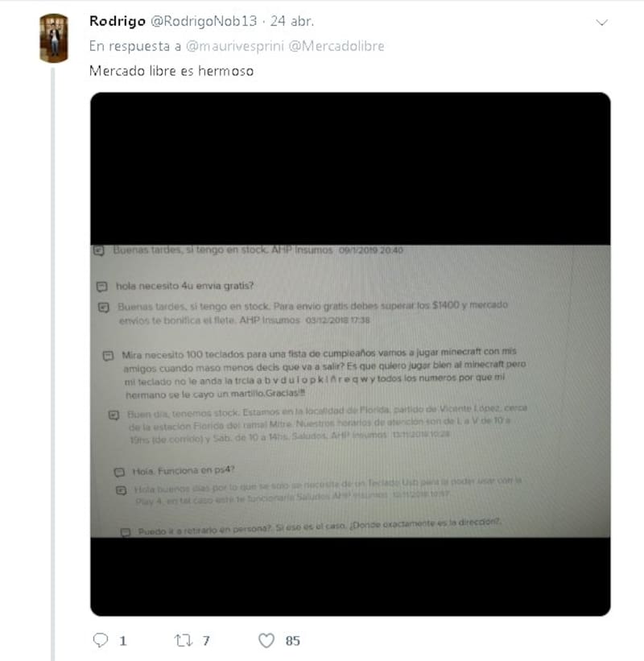
Task: Open the attached photo in tweet
Action: pyautogui.click(x=350, y=354)
